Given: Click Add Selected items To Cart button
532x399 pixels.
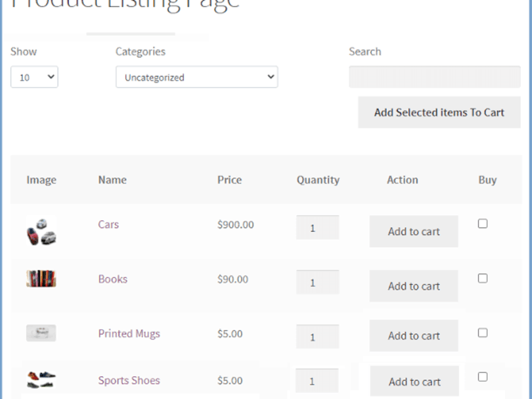Looking at the screenshot, I should coord(439,112).
